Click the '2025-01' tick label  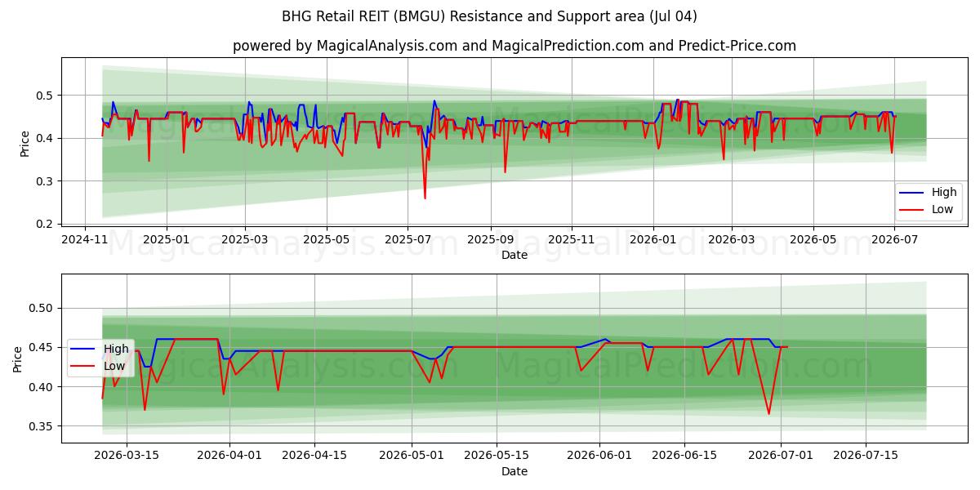(x=166, y=239)
